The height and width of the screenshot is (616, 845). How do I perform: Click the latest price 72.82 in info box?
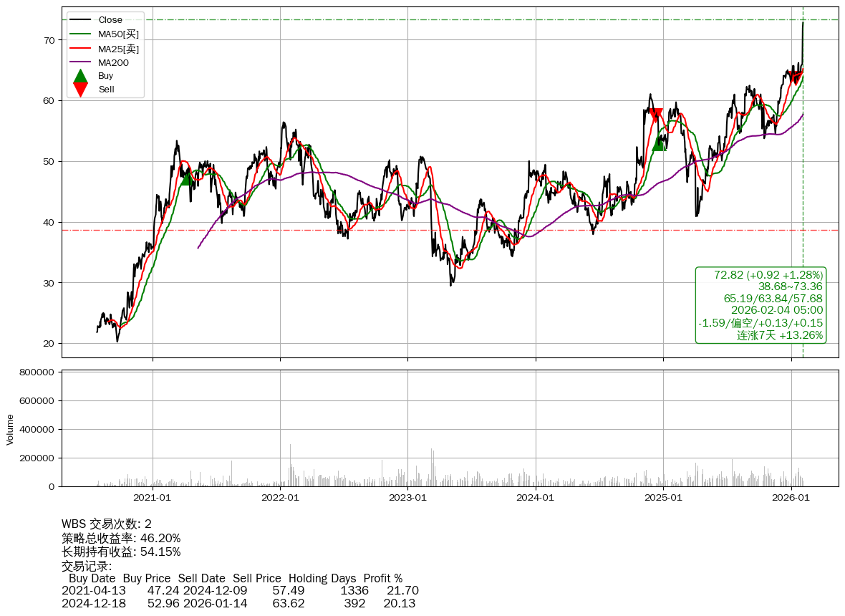click(x=729, y=275)
